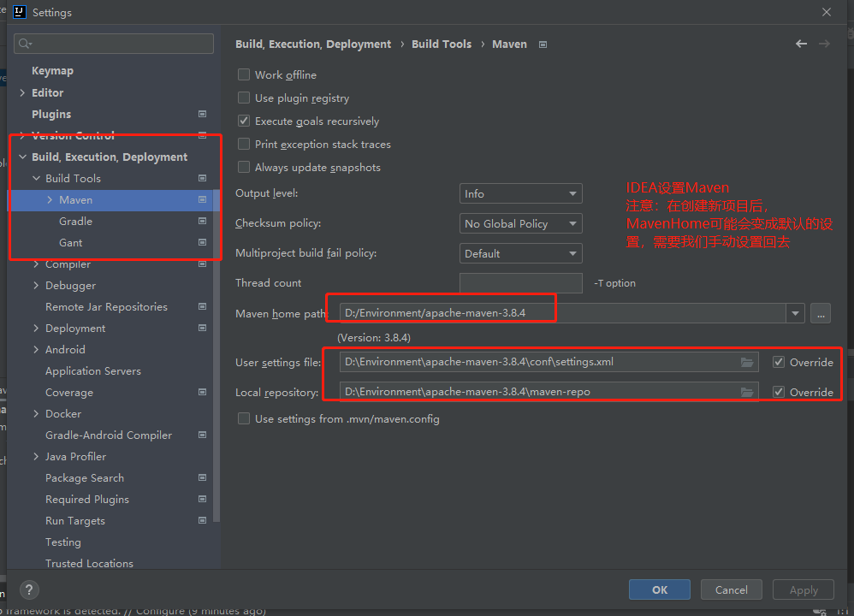
Task: Click the search magnifier icon
Action: [25, 44]
